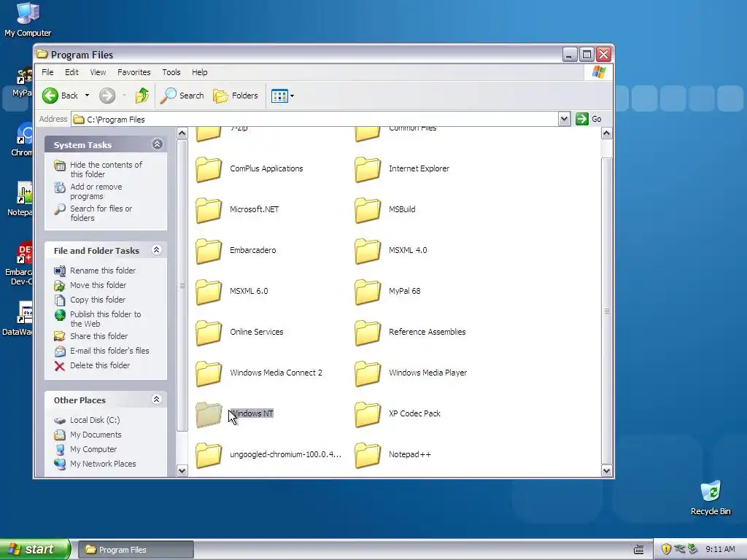Click the Start button

click(35, 549)
